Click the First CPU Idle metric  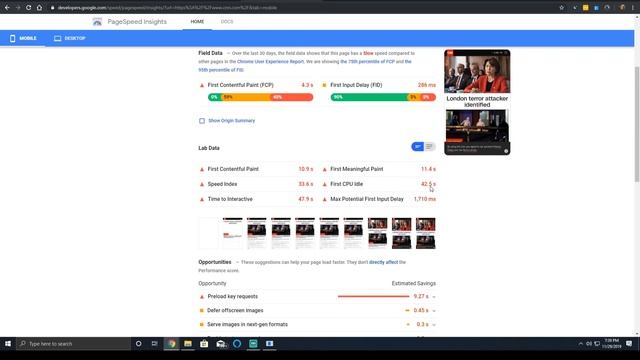[x=379, y=184]
